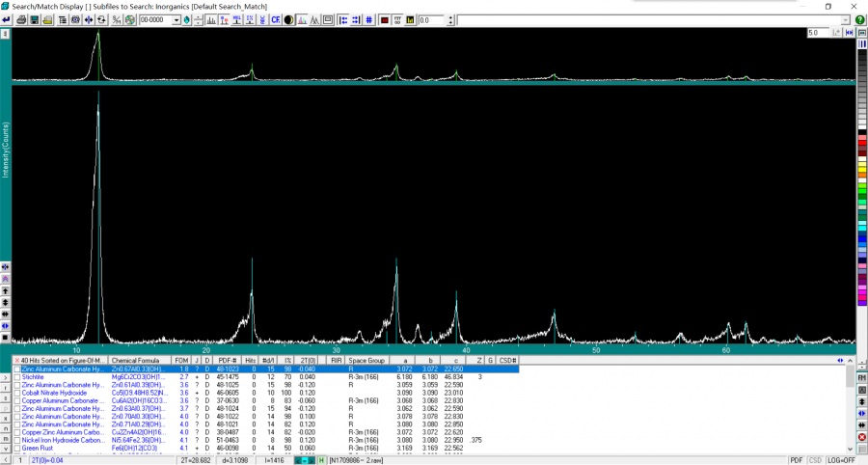868x465 pixels.
Task: Click the 5.0 zoom value field
Action: coord(818,33)
